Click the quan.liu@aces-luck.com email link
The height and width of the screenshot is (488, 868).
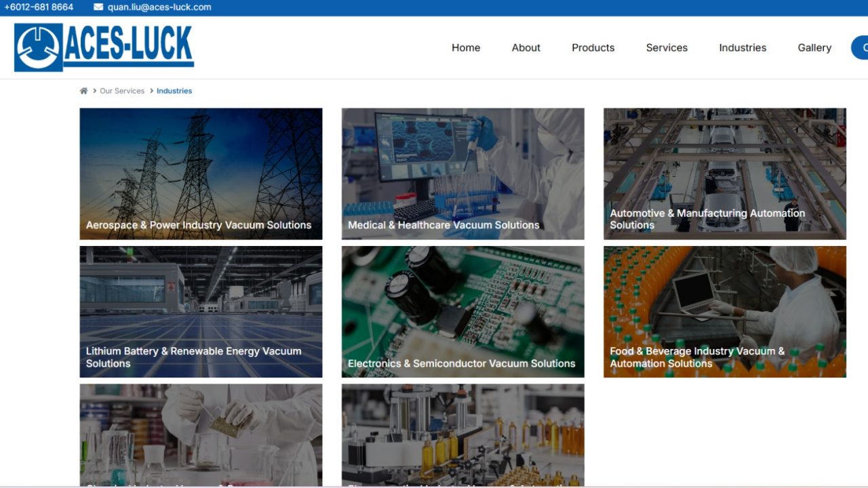point(159,7)
